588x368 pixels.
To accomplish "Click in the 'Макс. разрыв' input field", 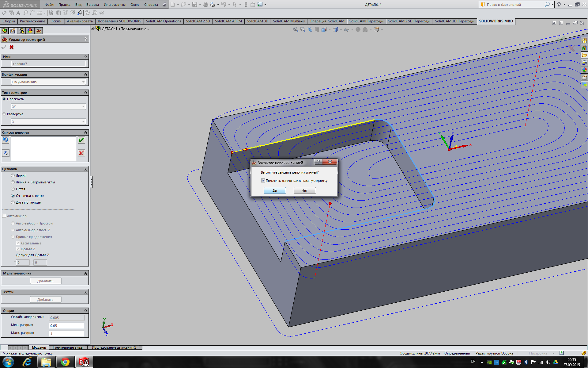I will pos(66,334).
